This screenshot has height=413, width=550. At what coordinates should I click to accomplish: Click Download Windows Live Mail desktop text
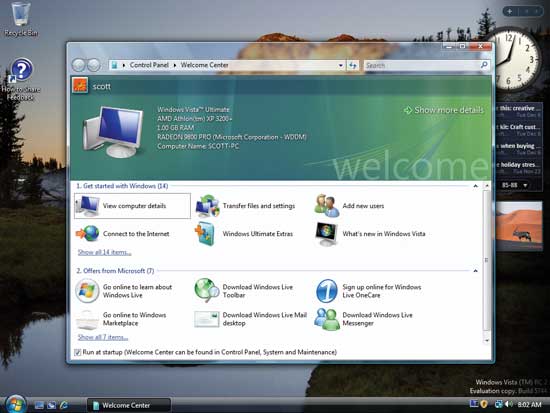click(x=264, y=319)
